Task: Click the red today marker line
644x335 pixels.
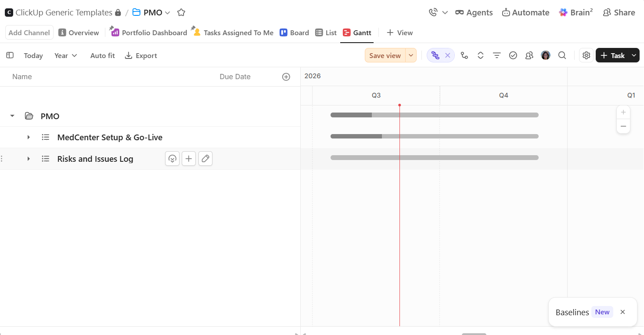Action: (399, 215)
